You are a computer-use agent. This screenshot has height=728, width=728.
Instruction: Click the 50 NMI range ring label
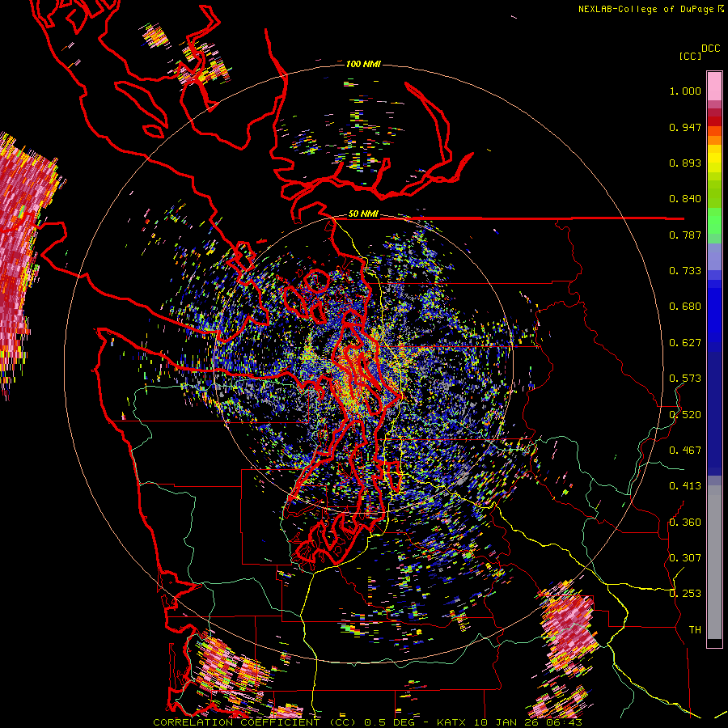(x=363, y=214)
